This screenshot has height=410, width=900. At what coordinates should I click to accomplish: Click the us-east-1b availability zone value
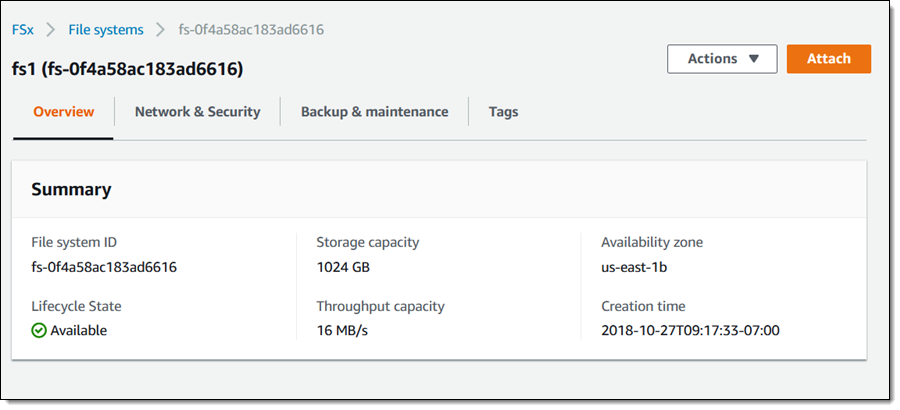[636, 266]
